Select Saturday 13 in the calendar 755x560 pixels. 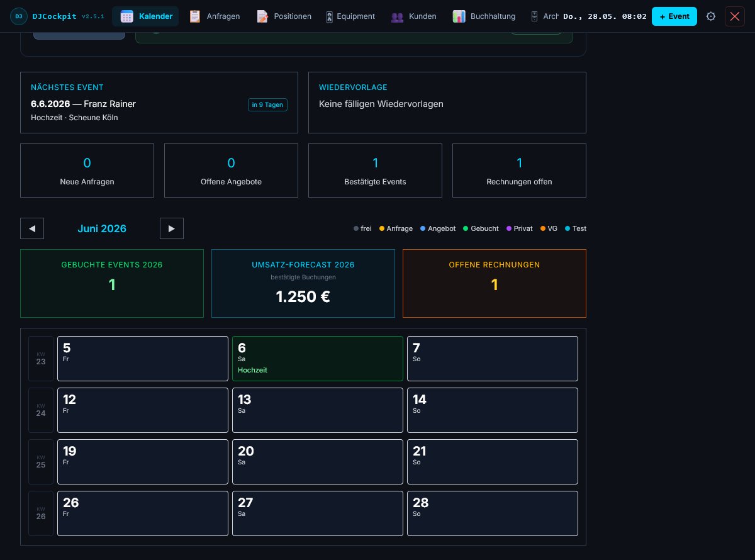tap(318, 410)
